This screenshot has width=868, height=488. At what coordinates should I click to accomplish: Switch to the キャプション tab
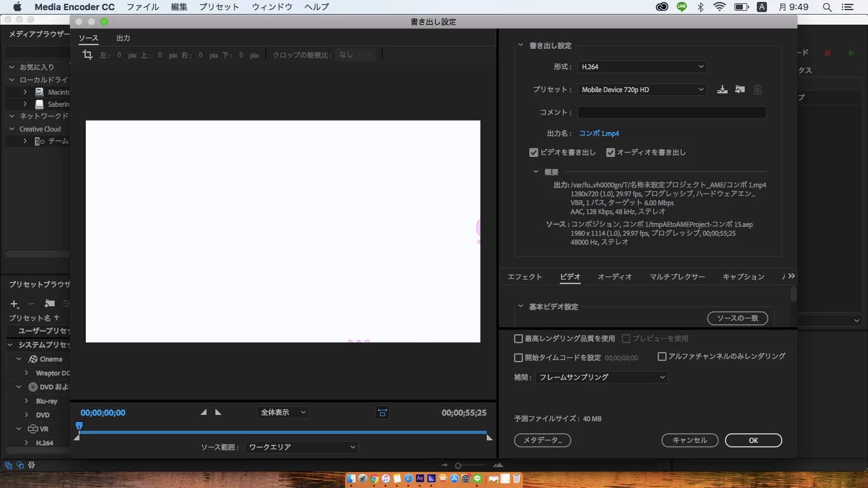(743, 277)
